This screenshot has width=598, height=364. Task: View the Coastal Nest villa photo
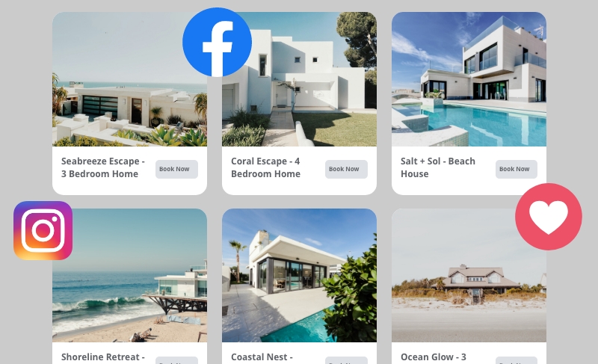(x=300, y=275)
